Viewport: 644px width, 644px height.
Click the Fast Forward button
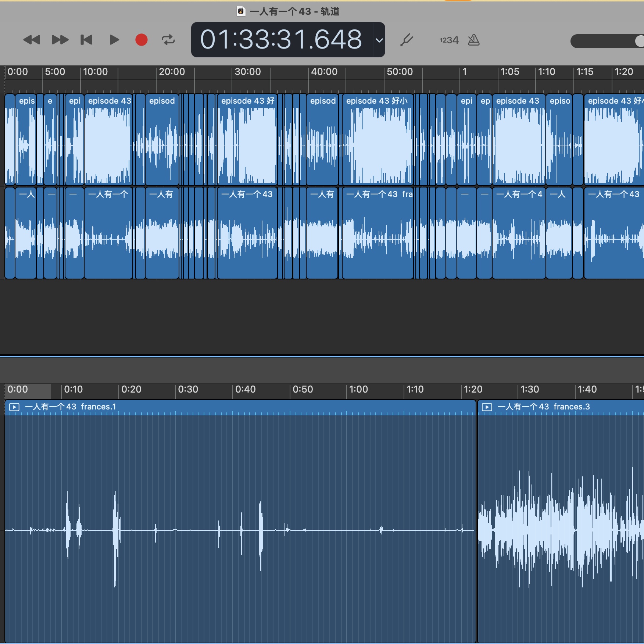click(x=60, y=40)
